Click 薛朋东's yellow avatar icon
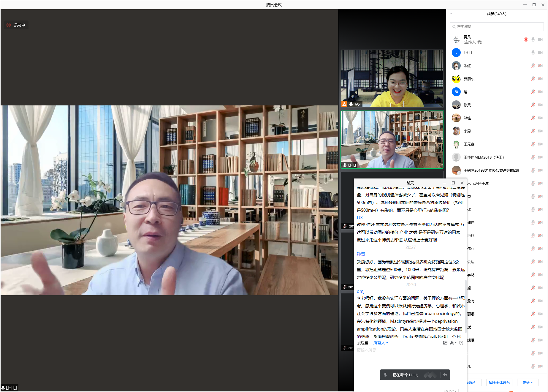Viewport: 548px width, 392px height. tap(456, 79)
